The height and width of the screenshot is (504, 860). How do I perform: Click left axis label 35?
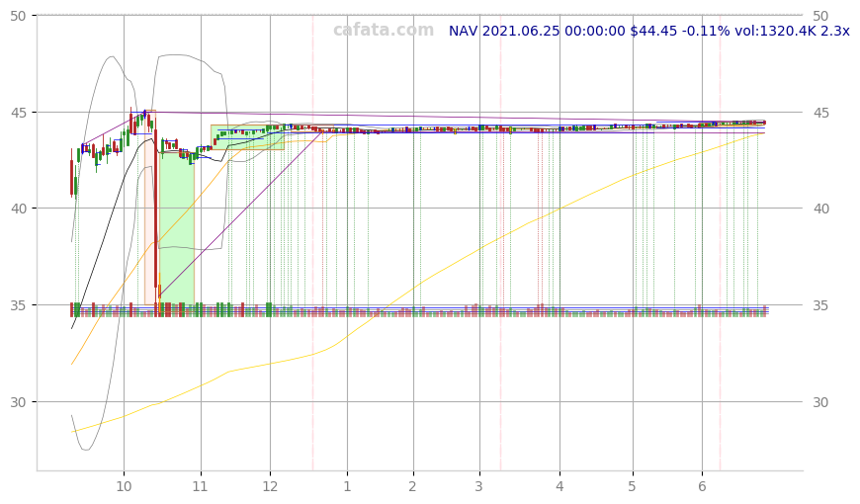(x=18, y=305)
